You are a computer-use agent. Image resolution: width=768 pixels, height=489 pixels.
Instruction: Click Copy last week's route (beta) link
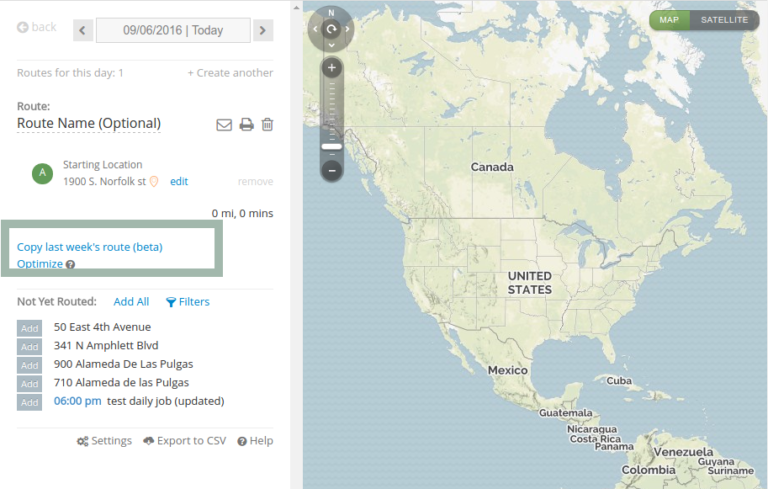(x=90, y=247)
